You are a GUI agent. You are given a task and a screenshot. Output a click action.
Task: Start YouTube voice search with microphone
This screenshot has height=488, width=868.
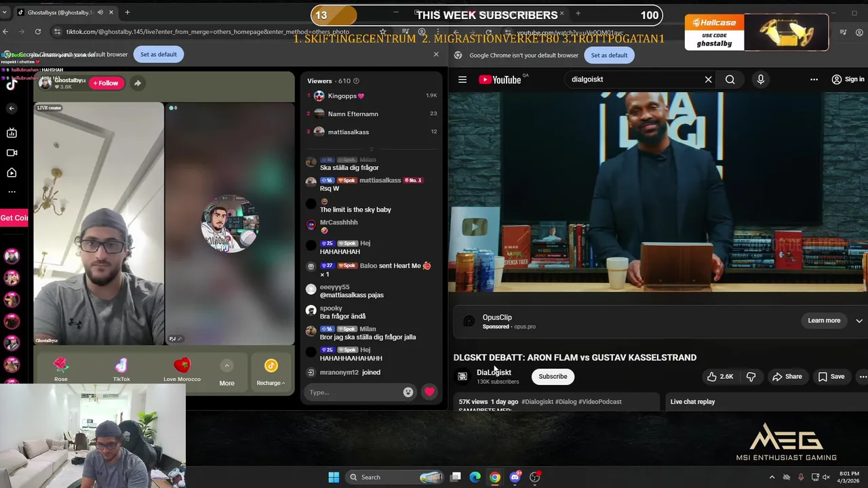[x=760, y=79]
